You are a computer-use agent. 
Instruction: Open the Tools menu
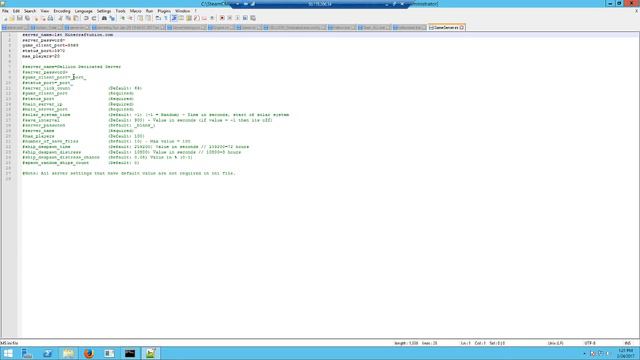click(x=120, y=11)
